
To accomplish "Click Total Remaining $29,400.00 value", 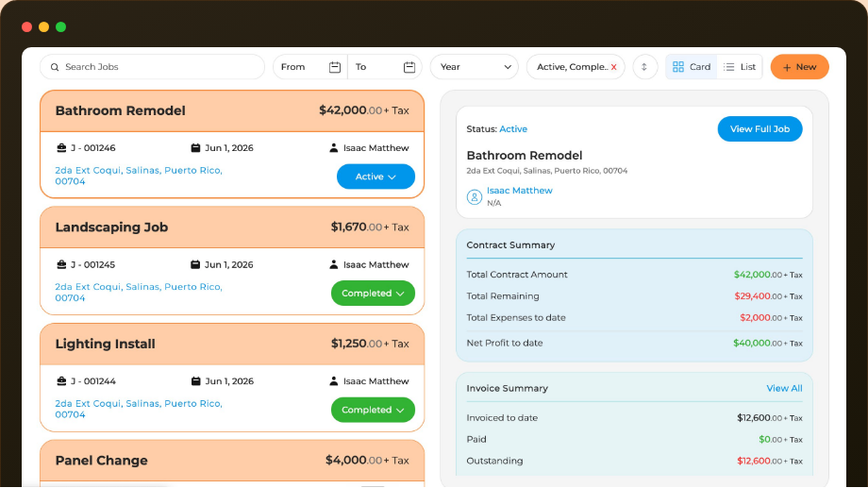I will [768, 296].
